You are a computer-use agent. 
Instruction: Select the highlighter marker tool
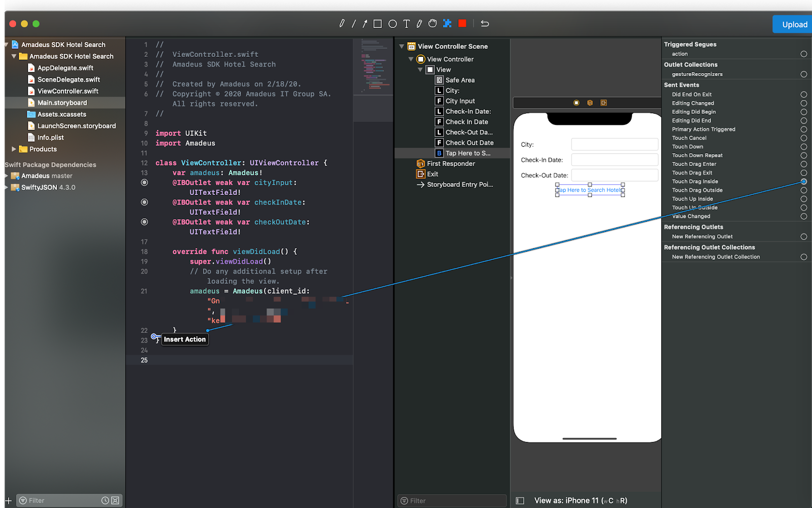(419, 24)
